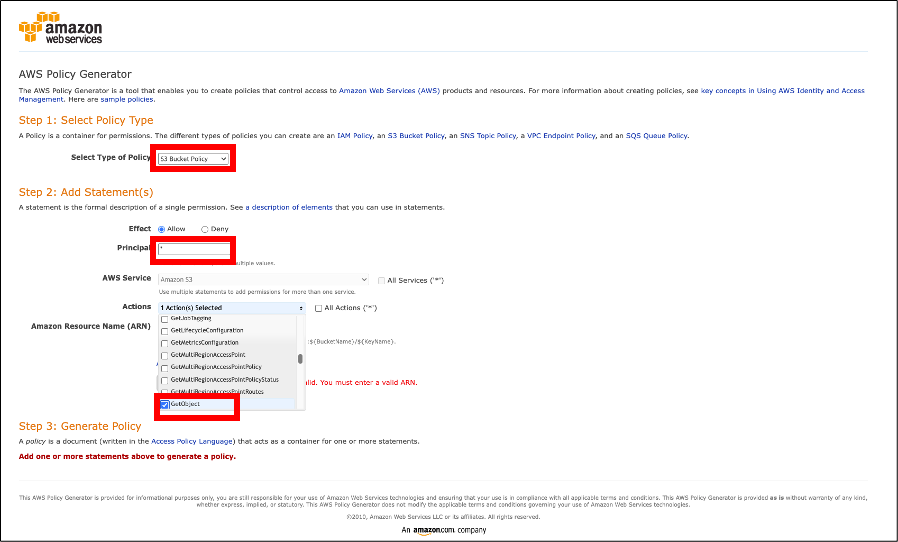898x542 pixels.
Task: Open the IAM Policy link
Action: (355, 136)
